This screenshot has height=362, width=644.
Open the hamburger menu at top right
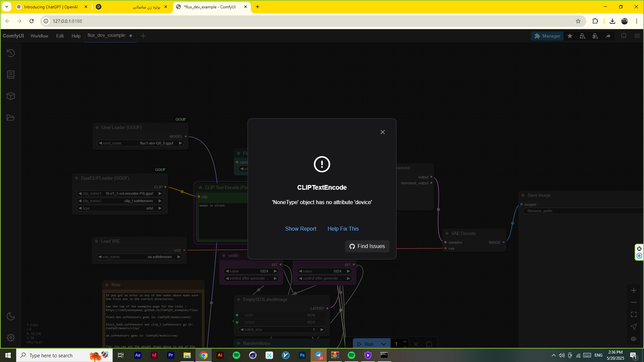point(637,36)
